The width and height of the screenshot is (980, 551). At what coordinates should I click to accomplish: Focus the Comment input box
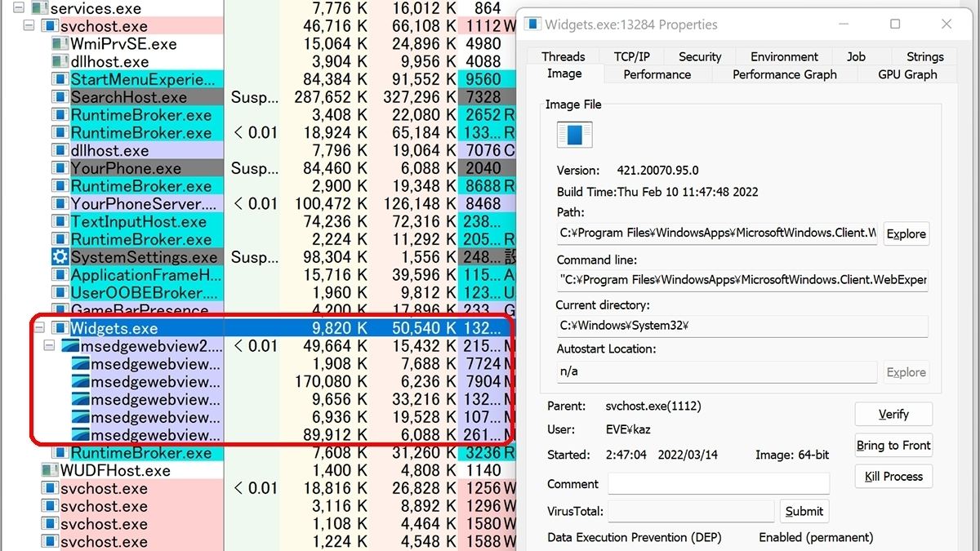pyautogui.click(x=719, y=483)
